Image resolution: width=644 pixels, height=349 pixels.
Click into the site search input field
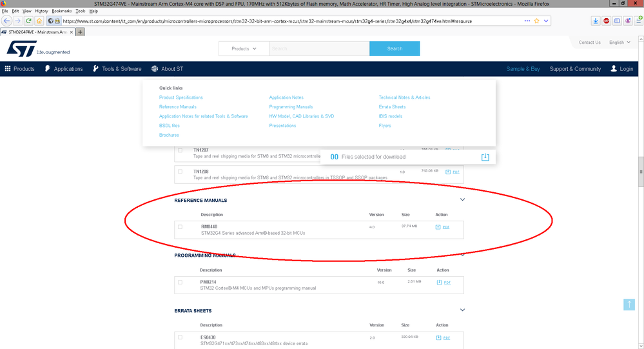(319, 48)
